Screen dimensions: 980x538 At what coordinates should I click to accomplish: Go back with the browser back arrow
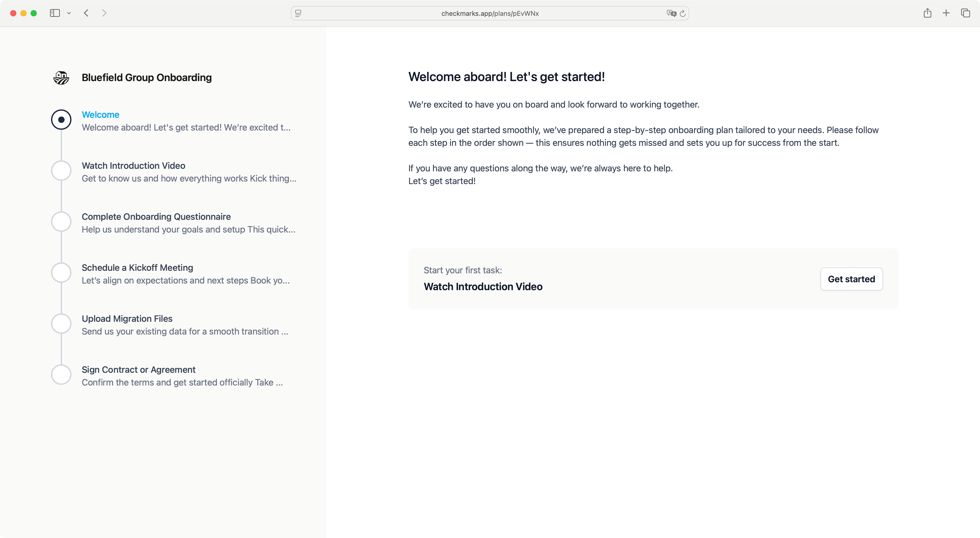click(x=86, y=13)
